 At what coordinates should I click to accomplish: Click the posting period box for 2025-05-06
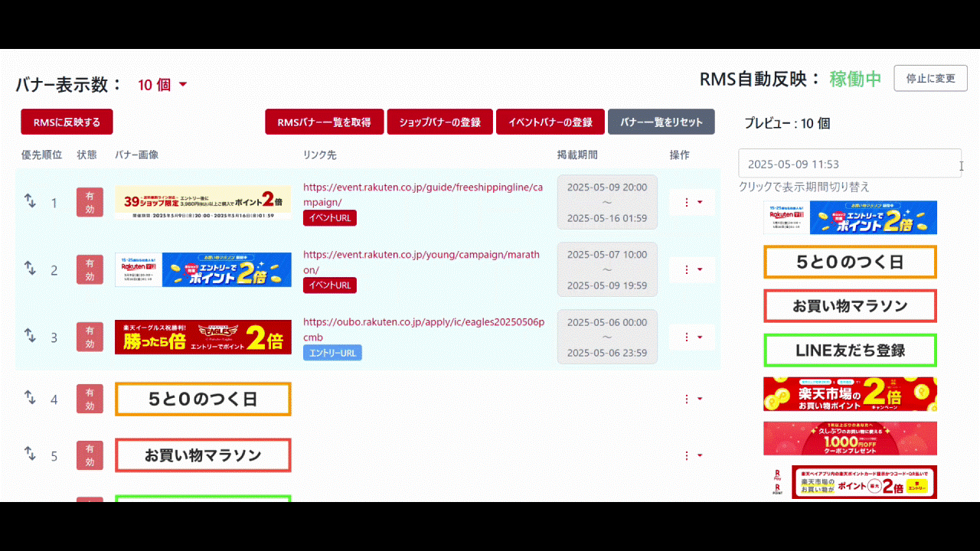point(607,337)
